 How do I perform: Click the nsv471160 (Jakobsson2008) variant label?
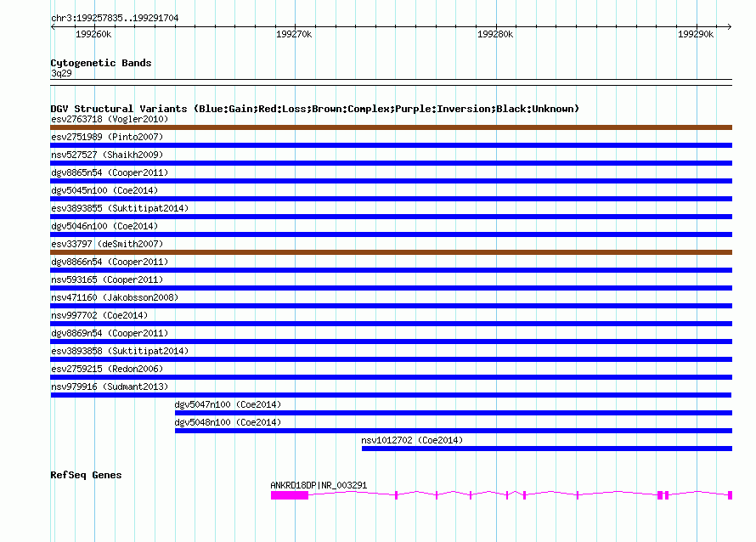click(x=115, y=297)
